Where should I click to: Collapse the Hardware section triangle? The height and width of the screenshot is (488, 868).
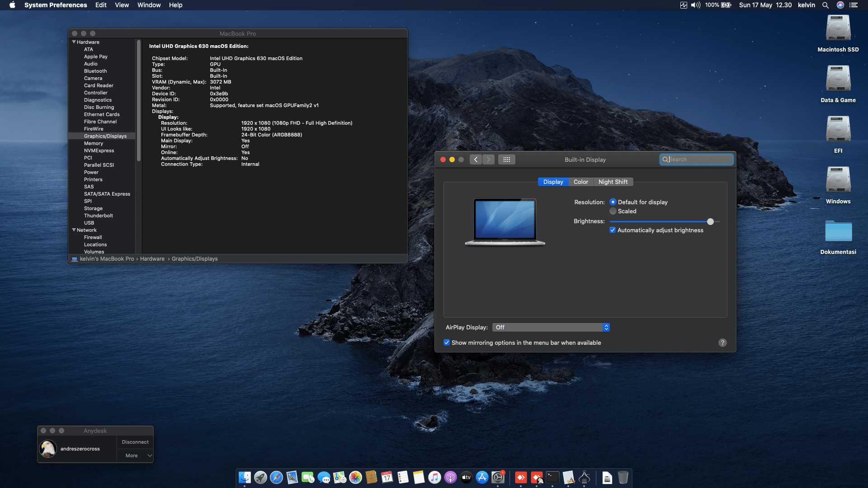(x=74, y=42)
